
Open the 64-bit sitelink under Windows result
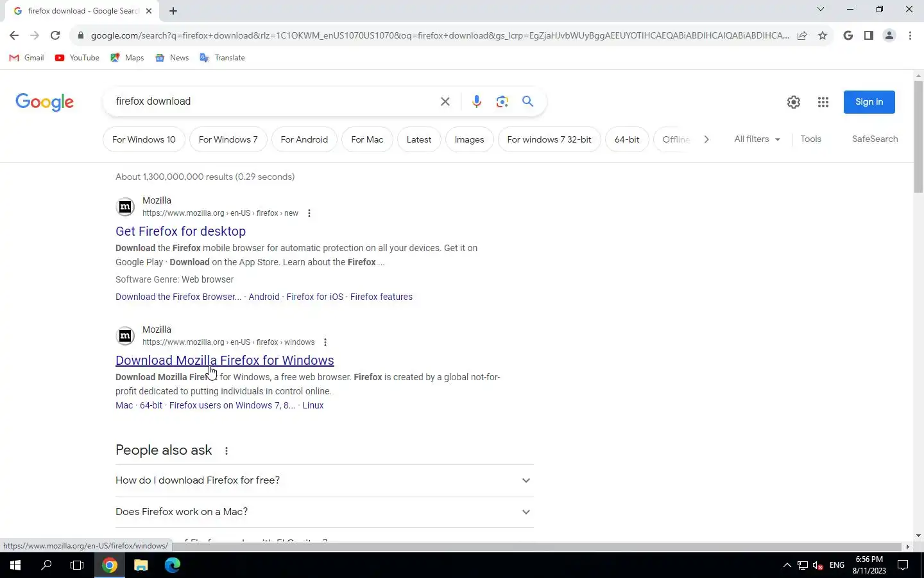point(151,405)
